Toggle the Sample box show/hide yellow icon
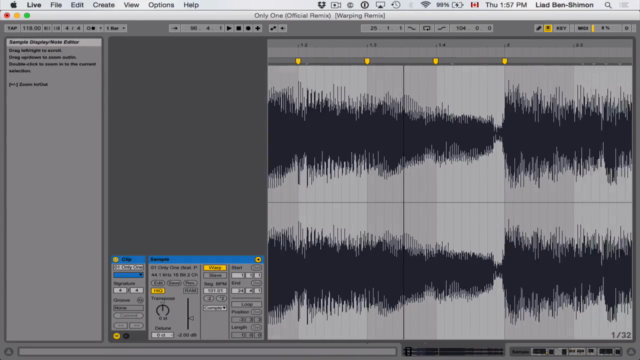Viewport: 640px width, 360px height. click(258, 260)
